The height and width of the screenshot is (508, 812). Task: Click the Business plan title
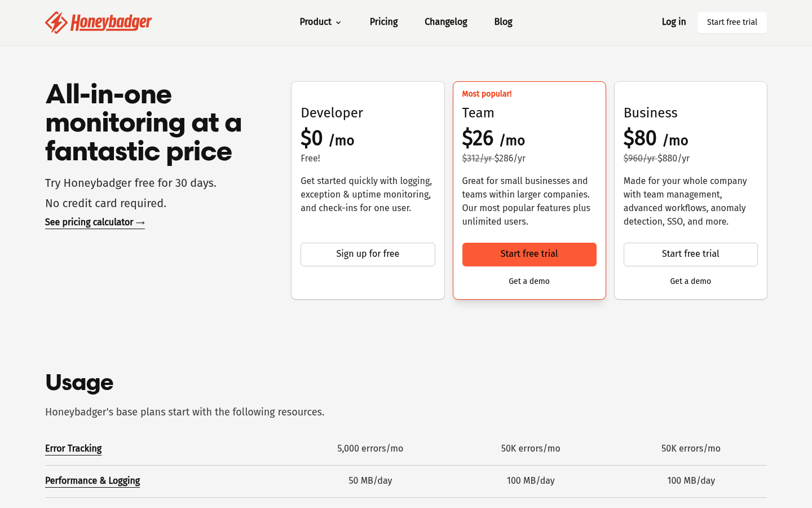tap(650, 113)
